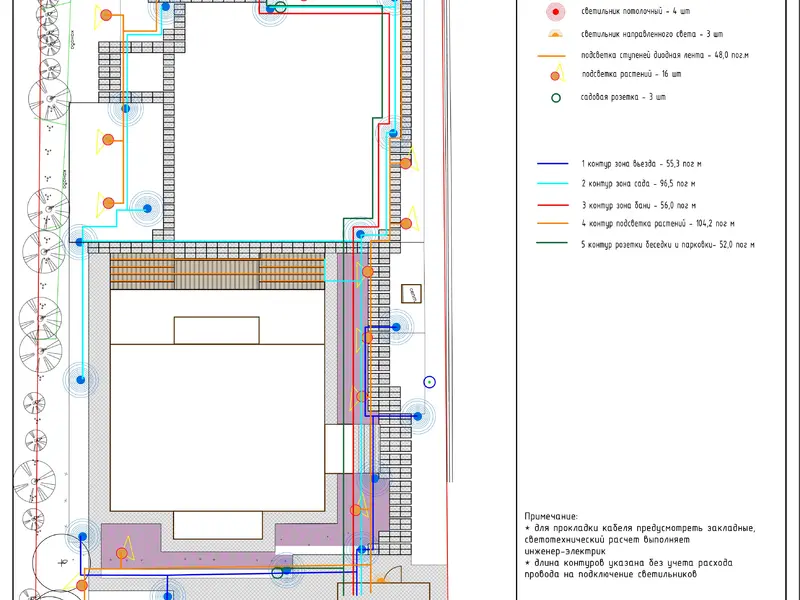
Task: Click the green garden socket legend symbol
Action: 556,97
